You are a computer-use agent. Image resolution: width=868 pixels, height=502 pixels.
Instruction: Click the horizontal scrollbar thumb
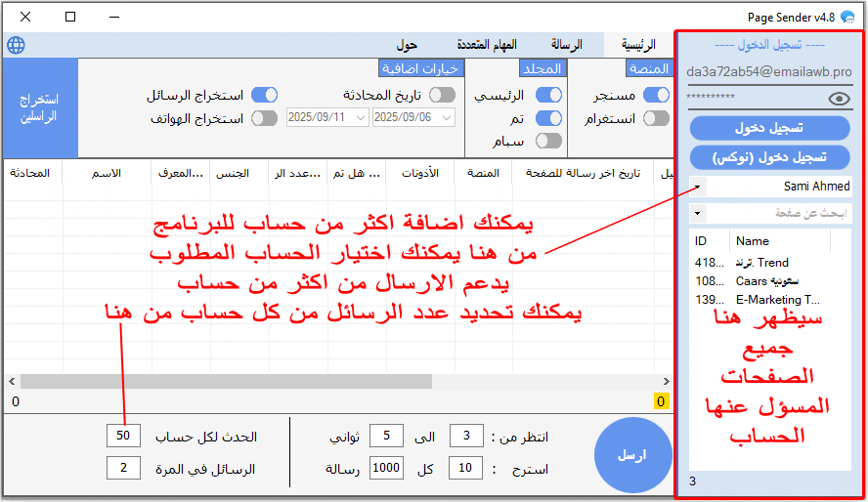click(x=226, y=382)
